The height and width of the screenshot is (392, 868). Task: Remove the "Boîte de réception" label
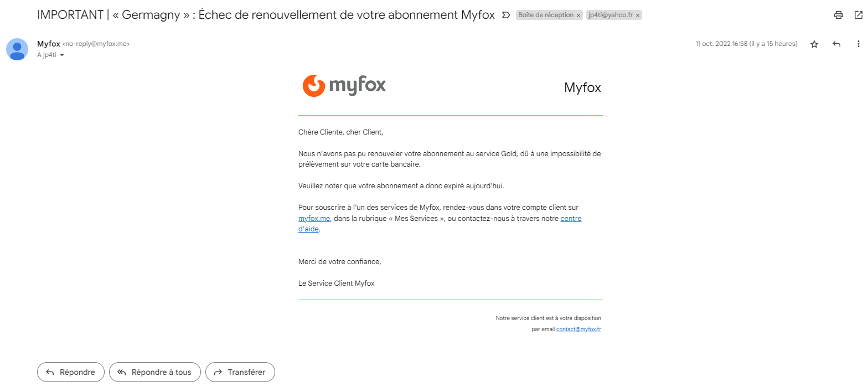coord(578,16)
